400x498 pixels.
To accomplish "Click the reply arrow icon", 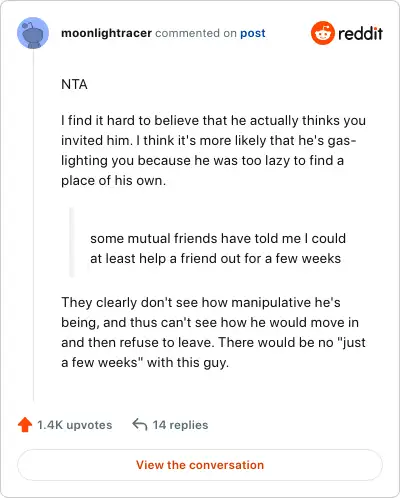I will coord(140,424).
